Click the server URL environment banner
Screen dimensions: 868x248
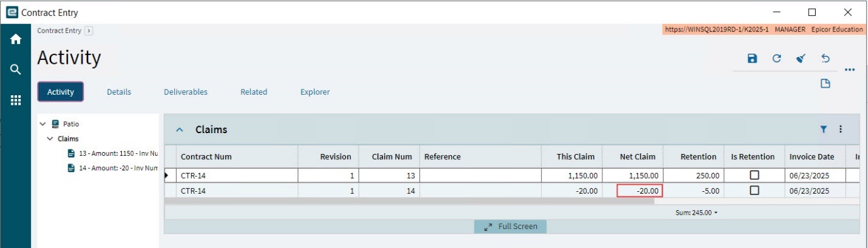764,29
